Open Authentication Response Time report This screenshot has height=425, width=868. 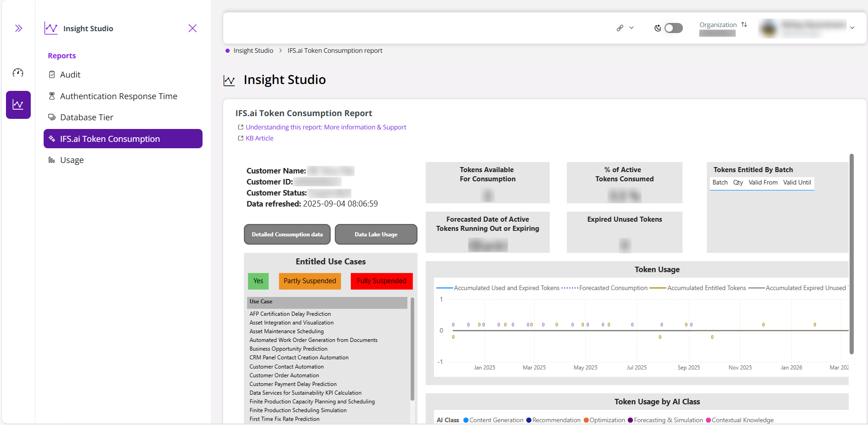click(118, 96)
